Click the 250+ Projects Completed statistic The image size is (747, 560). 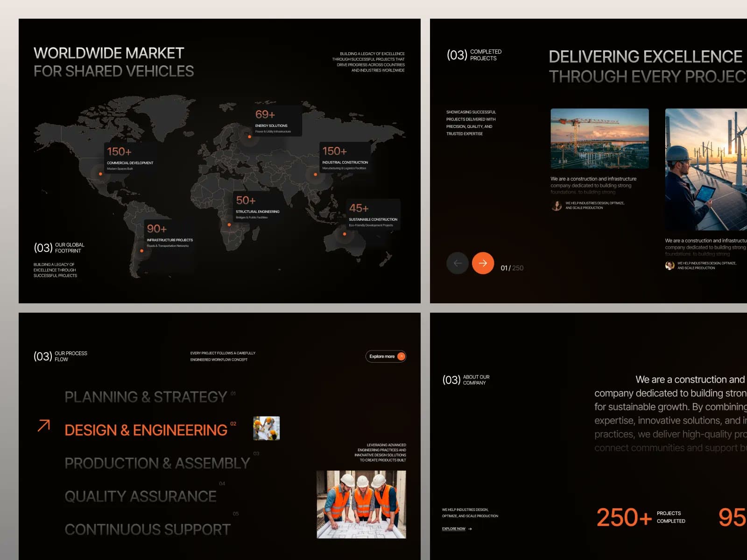[x=641, y=517]
